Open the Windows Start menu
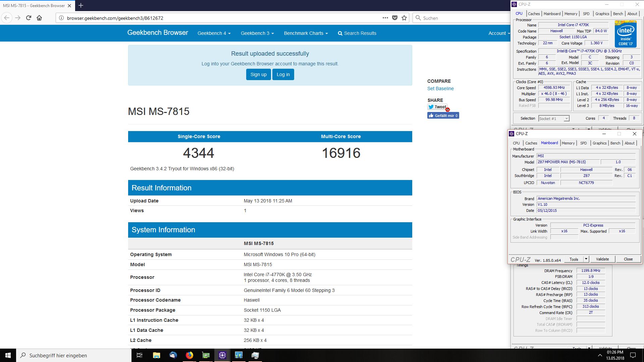 (8, 355)
